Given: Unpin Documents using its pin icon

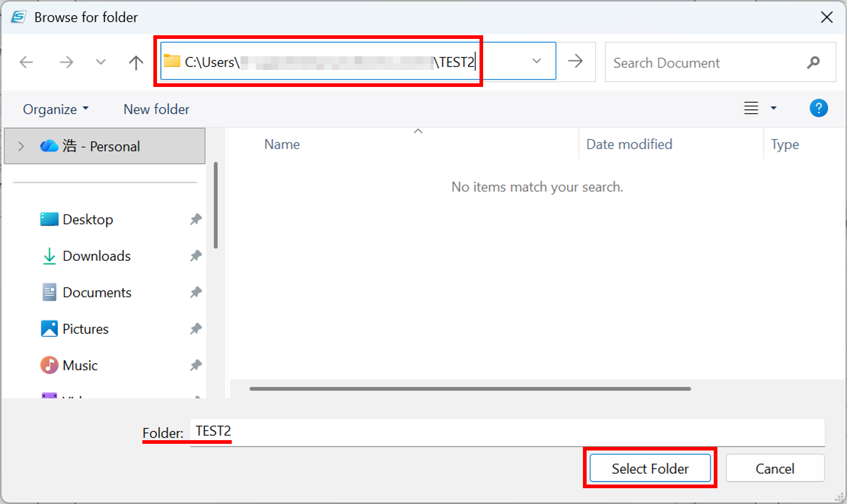Looking at the screenshot, I should (195, 292).
